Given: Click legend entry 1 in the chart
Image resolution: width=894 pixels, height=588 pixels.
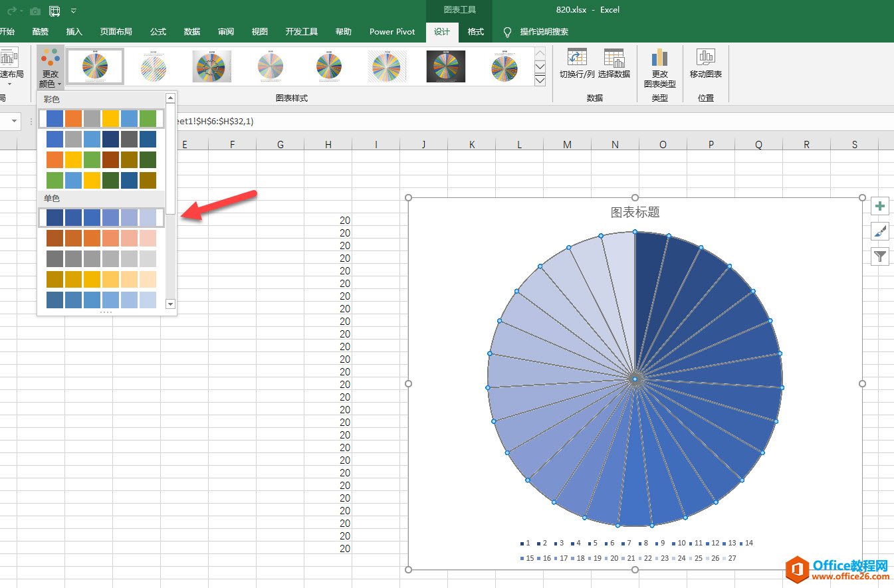Looking at the screenshot, I should (x=526, y=543).
